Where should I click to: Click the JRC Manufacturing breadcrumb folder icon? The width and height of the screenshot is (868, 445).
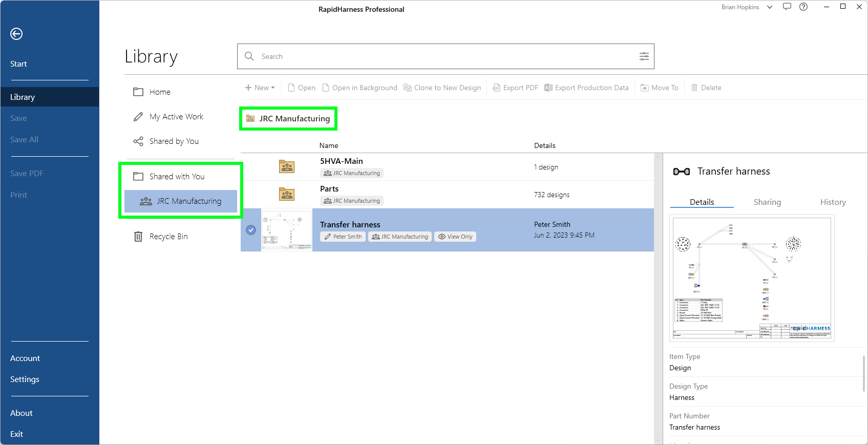point(250,119)
